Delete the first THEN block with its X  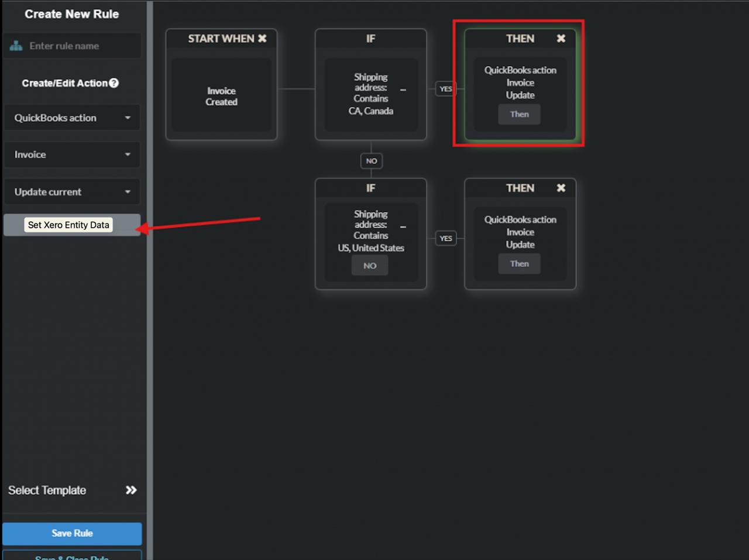[561, 39]
